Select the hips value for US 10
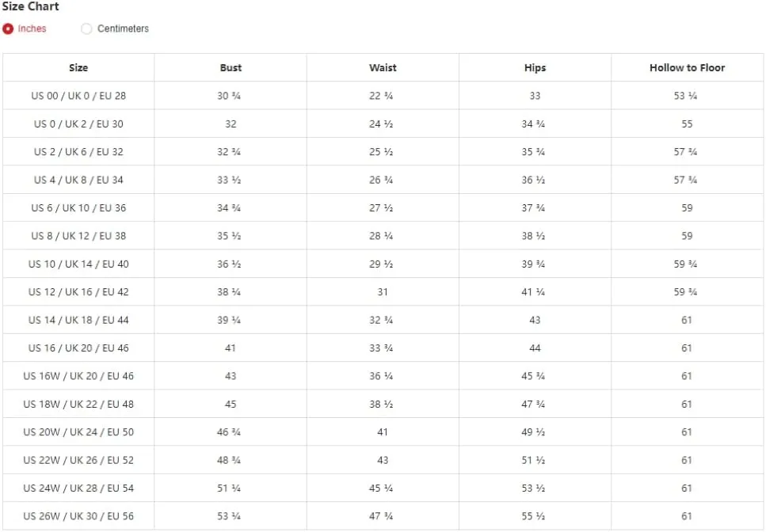Screen dimensions: 766x532 coord(533,264)
